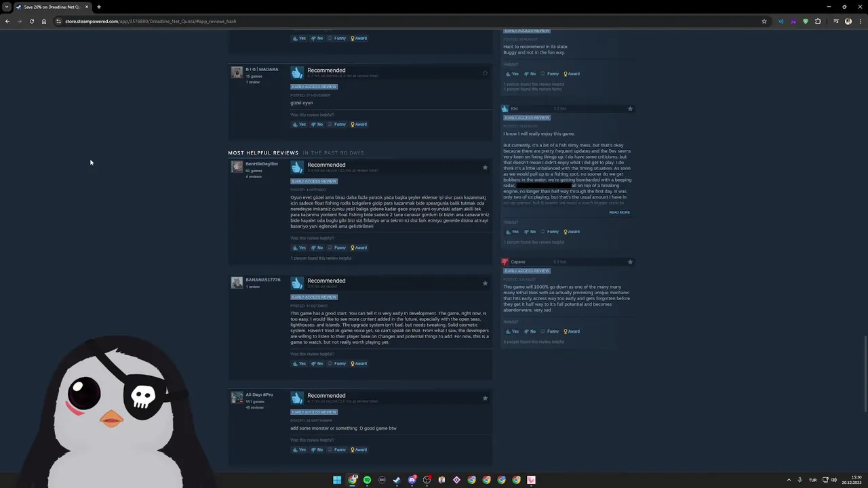Viewport: 868px width, 488px height.
Task: Show hidden system tray icons
Action: pyautogui.click(x=789, y=480)
